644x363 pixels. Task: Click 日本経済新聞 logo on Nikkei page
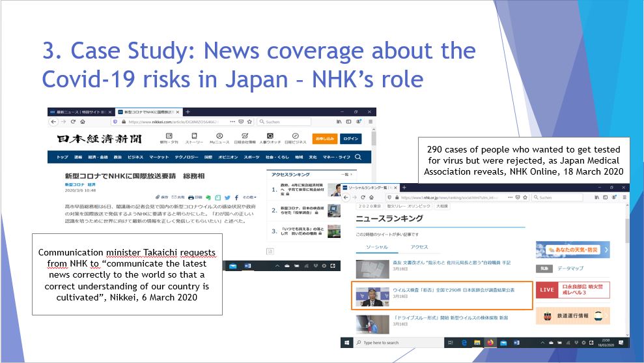(99, 139)
